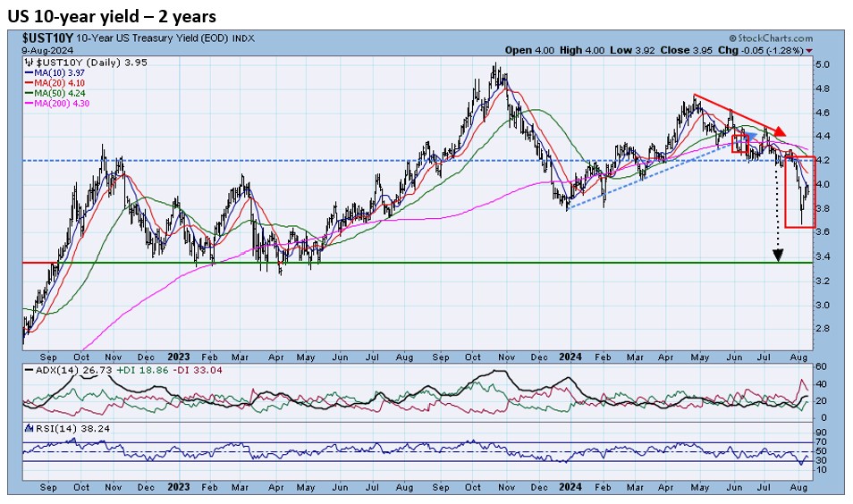Click the 'Low 3.92' value
The image size is (853, 504).
coord(633,50)
